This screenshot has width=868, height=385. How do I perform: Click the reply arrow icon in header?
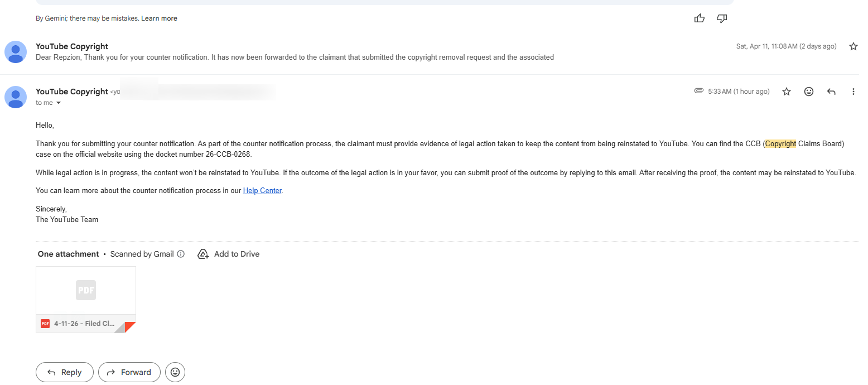click(x=831, y=92)
